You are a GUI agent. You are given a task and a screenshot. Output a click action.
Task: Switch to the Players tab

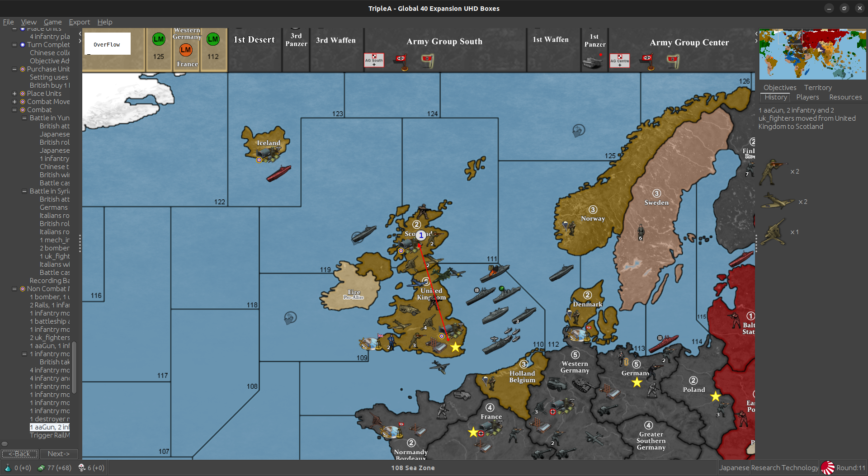(x=807, y=97)
